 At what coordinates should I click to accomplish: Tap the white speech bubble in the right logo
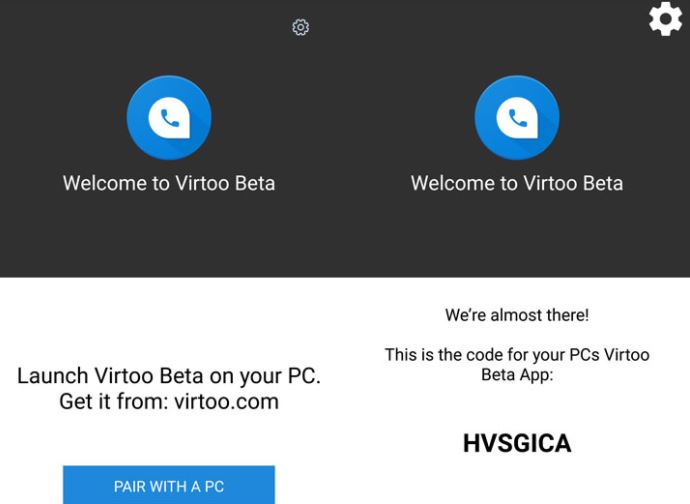pyautogui.click(x=517, y=118)
